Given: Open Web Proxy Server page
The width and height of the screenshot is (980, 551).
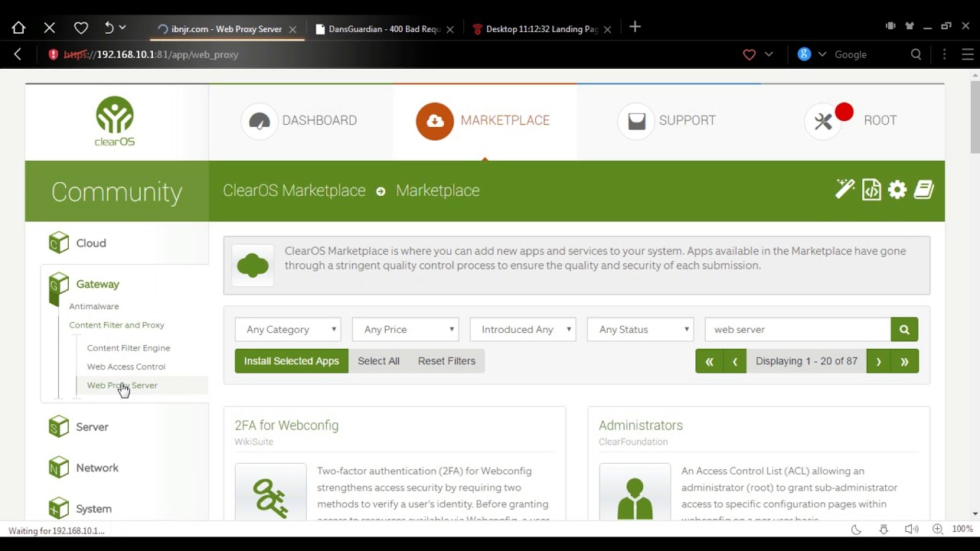Looking at the screenshot, I should pyautogui.click(x=122, y=386).
